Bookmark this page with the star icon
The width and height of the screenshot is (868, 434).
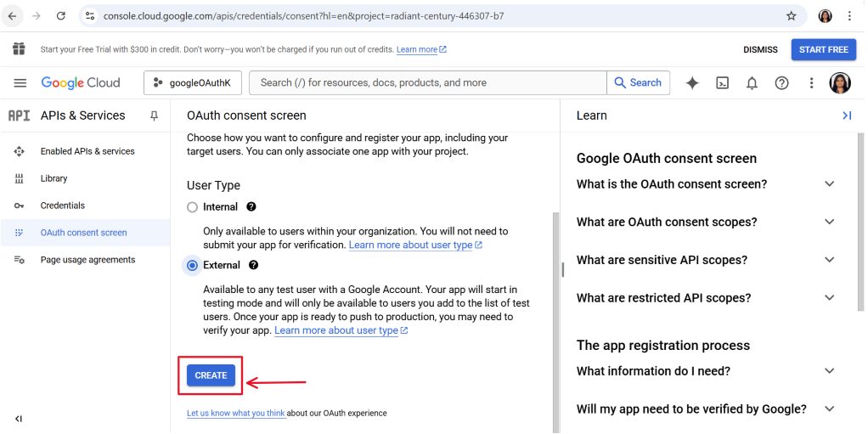791,16
